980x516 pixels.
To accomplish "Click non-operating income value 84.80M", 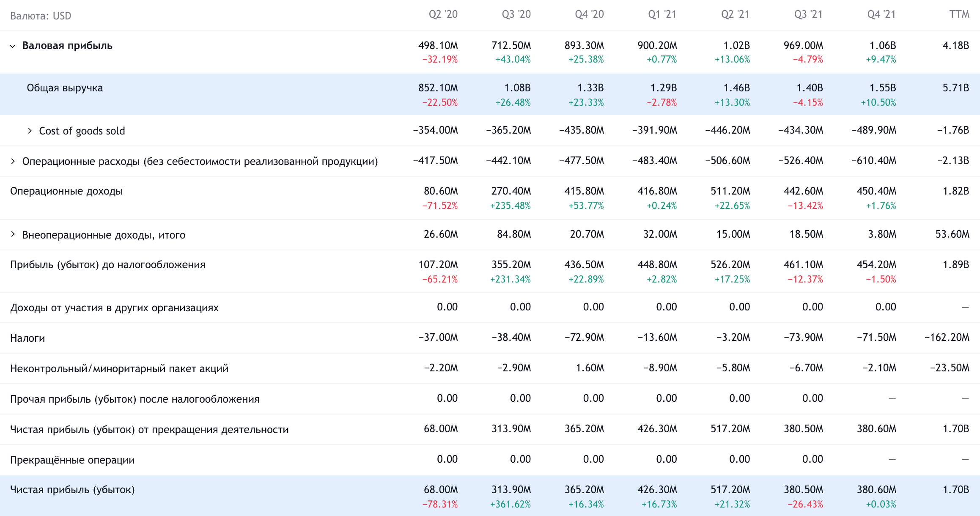I will click(x=514, y=234).
